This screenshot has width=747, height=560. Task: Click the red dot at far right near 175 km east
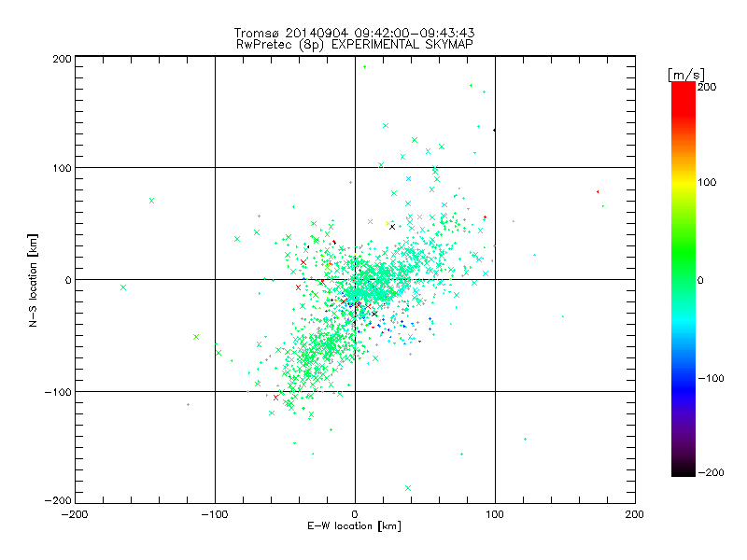598,192
